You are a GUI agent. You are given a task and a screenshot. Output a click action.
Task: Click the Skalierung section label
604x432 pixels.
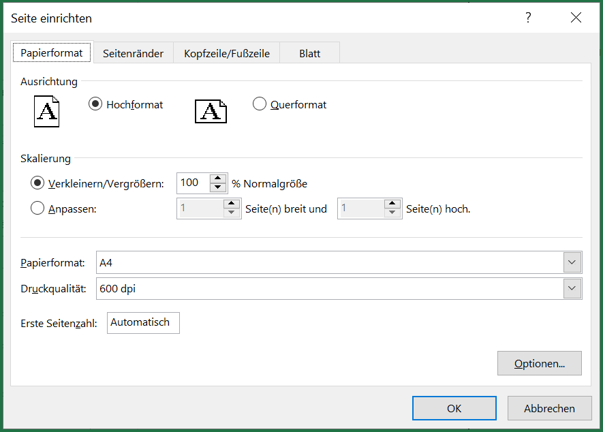click(45, 159)
